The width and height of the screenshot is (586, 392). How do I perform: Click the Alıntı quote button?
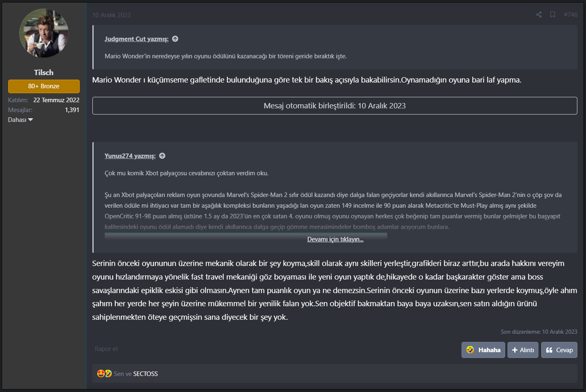pyautogui.click(x=523, y=350)
